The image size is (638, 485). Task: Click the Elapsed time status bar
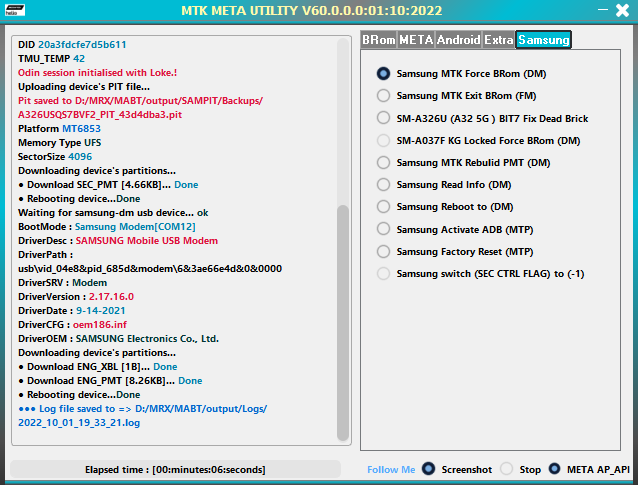tap(175, 470)
